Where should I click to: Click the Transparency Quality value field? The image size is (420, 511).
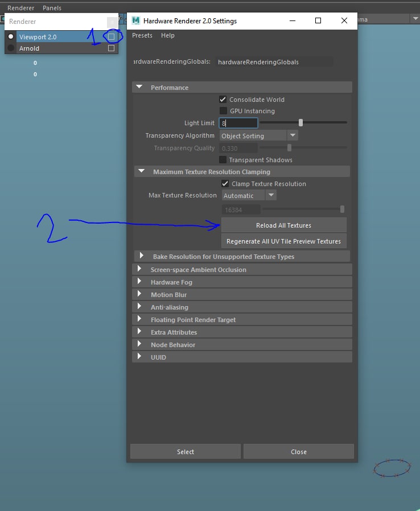click(x=238, y=149)
